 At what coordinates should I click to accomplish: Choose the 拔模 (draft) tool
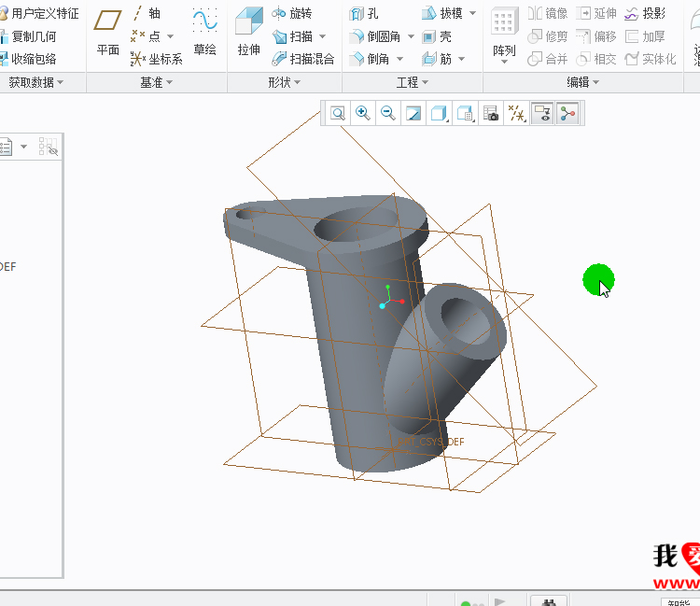[x=442, y=13]
